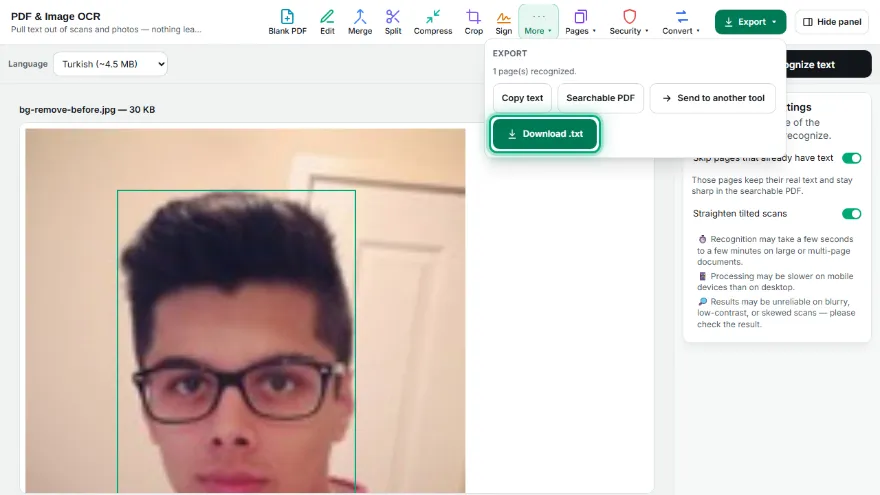
Task: Expand the More tools menu
Action: [538, 22]
